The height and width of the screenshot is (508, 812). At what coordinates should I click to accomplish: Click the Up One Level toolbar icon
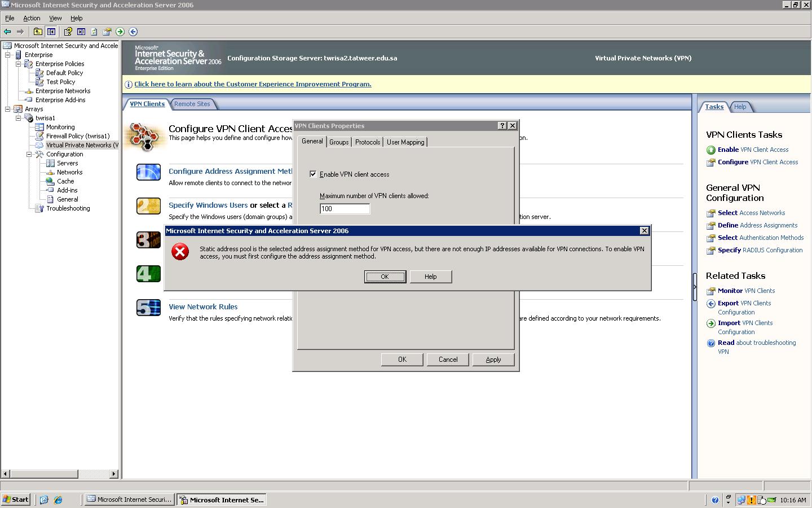point(38,32)
